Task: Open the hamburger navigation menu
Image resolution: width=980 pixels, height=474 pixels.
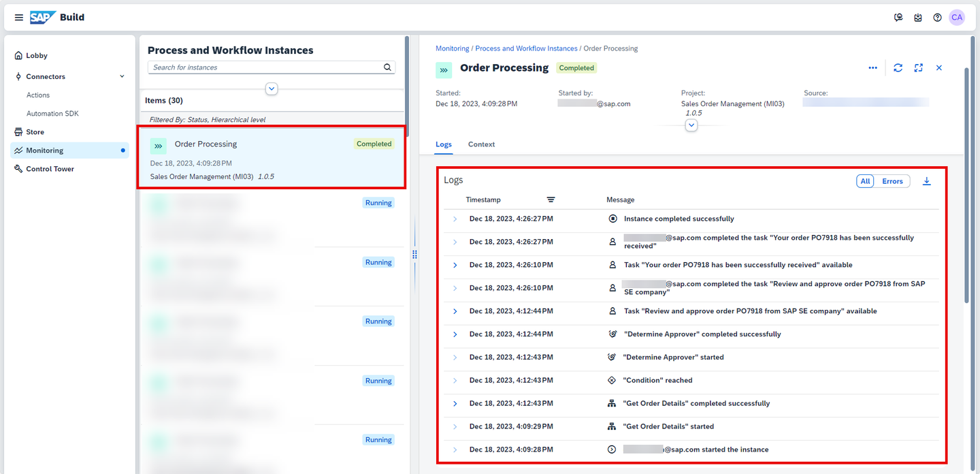Action: coord(18,18)
